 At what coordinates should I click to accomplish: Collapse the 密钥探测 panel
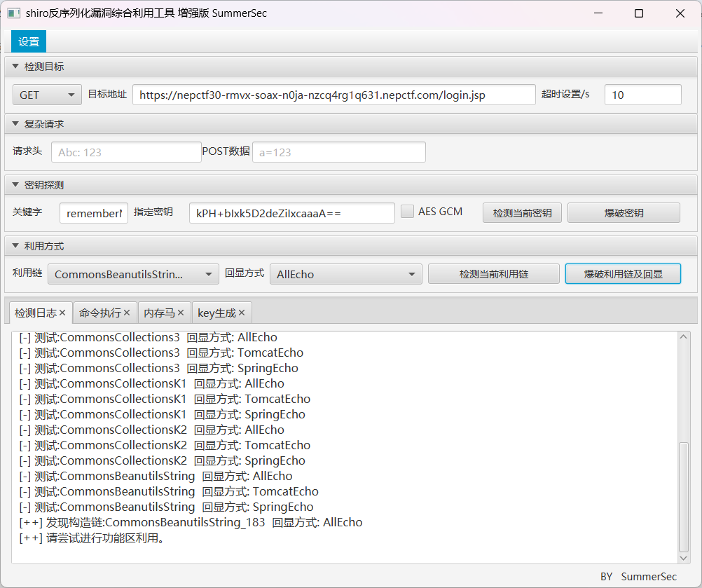pos(15,185)
